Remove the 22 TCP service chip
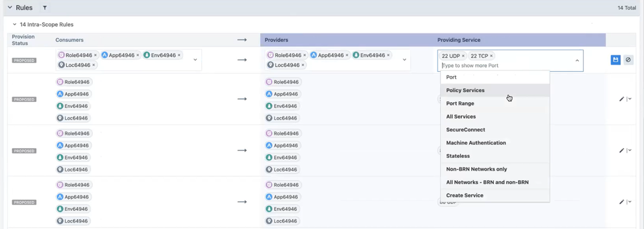 (x=491, y=56)
